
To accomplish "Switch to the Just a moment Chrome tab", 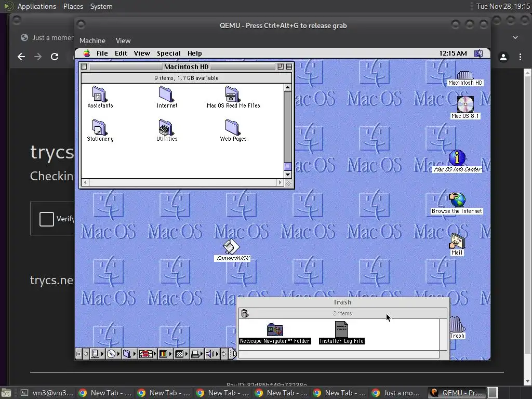I will 47,37.
